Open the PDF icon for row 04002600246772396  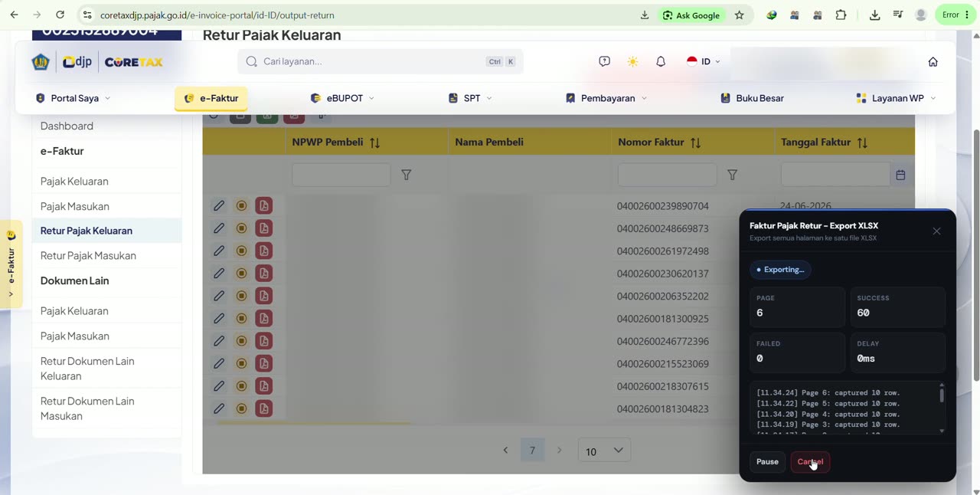[263, 341]
